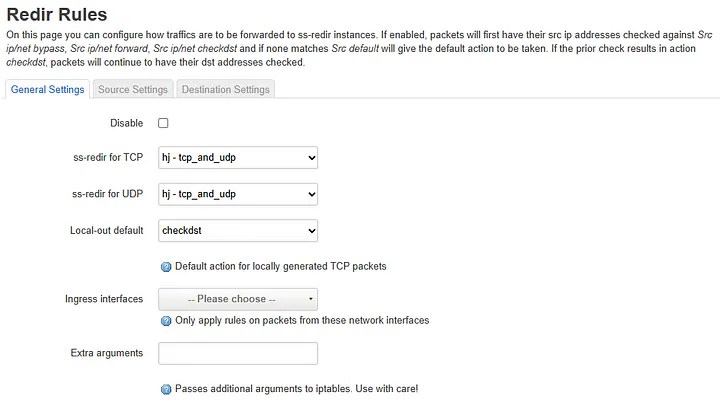Open the ss-redir for TCP dropdown
The height and width of the screenshot is (406, 720).
238,157
